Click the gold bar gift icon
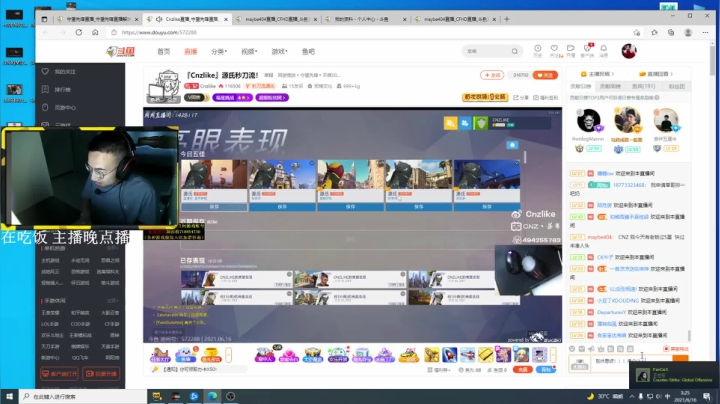Image resolution: width=720 pixels, height=404 pixels. click(485, 355)
